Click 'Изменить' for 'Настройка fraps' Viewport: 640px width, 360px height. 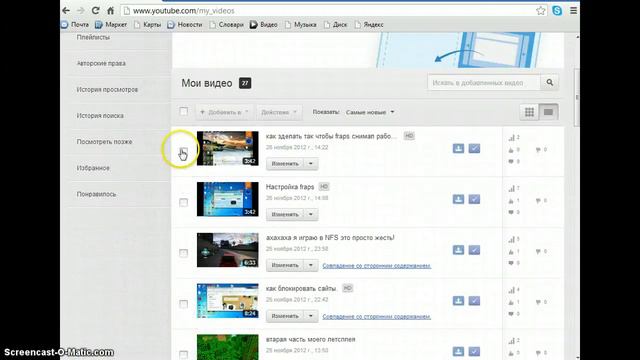click(285, 214)
